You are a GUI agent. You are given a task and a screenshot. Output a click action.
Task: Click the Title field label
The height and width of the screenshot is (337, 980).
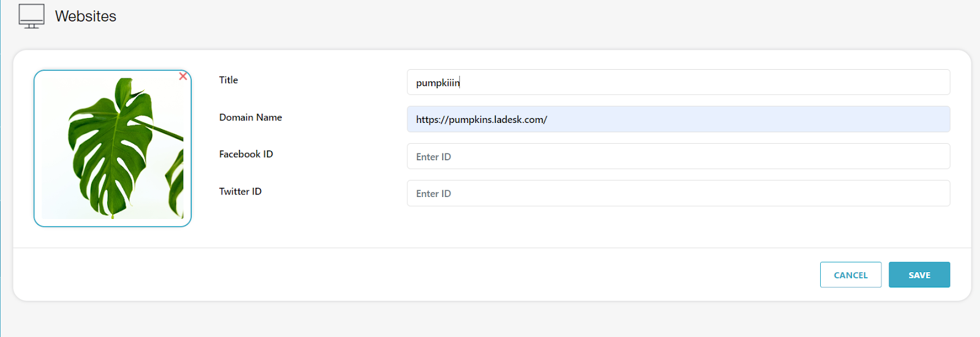tap(228, 80)
